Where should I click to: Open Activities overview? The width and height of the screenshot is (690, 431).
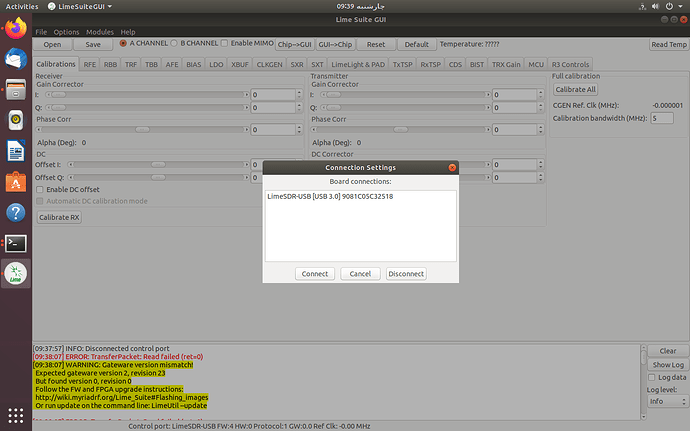tap(22, 6)
